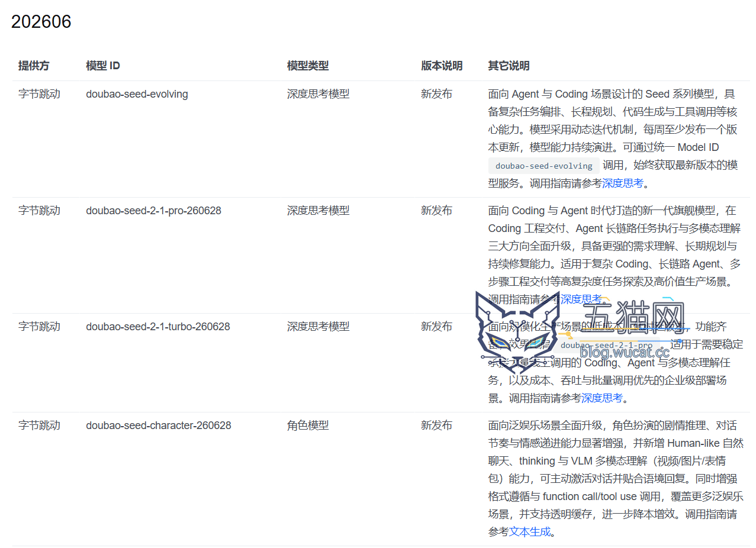The image size is (756, 548).
Task: Click 新发布 in doubao-seed-evolving row
Action: click(436, 94)
